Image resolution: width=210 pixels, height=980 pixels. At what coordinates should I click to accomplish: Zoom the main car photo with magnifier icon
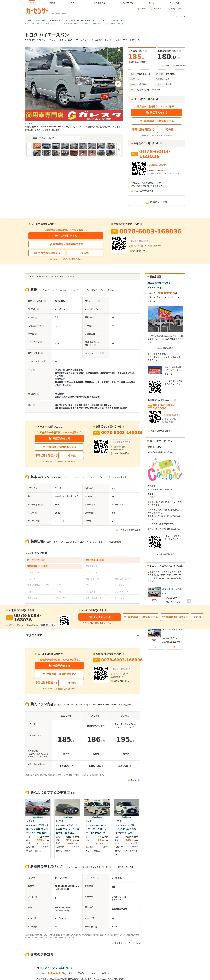(x=119, y=50)
